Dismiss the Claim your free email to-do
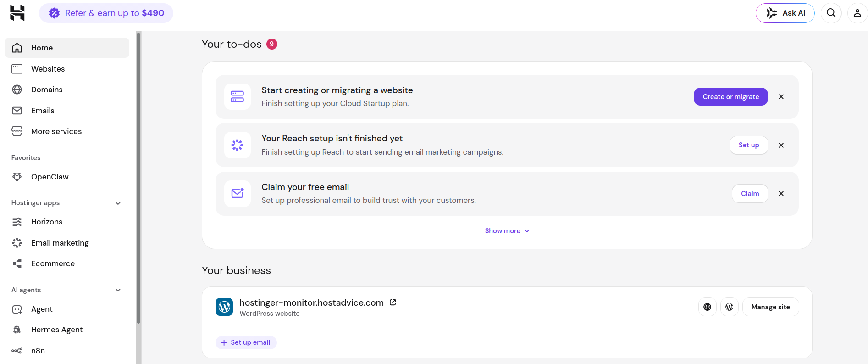Image resolution: width=868 pixels, height=364 pixels. [781, 194]
